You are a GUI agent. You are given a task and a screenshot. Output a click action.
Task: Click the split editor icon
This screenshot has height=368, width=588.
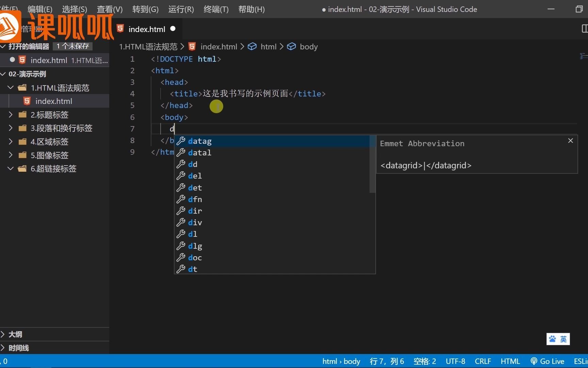click(x=585, y=29)
